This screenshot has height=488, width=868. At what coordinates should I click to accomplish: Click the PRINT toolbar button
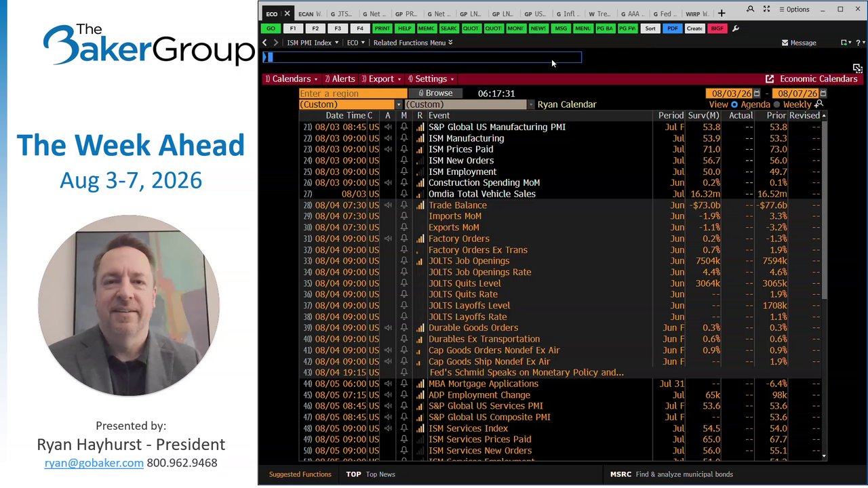(x=382, y=28)
